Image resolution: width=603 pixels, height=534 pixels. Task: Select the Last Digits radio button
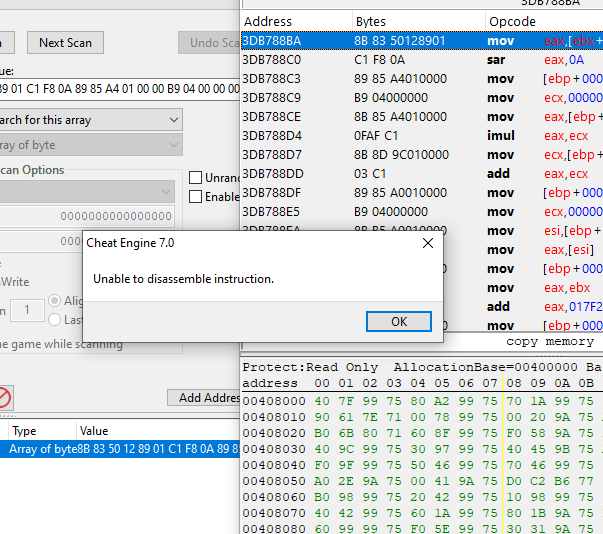[x=55, y=319]
